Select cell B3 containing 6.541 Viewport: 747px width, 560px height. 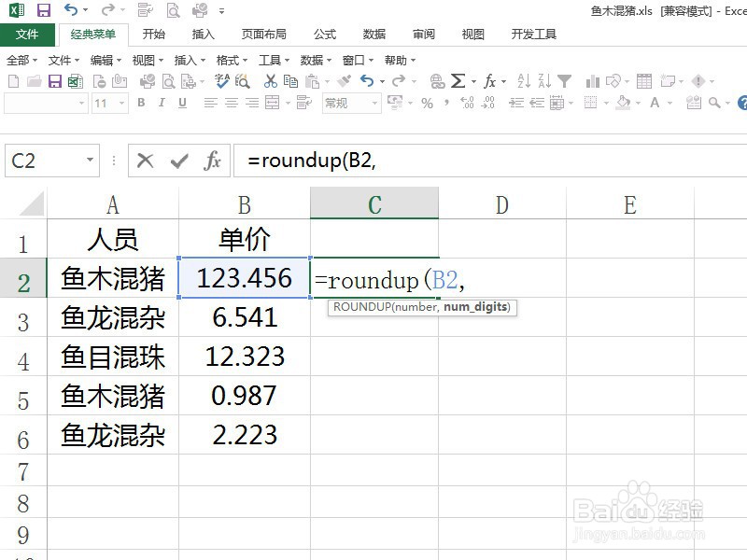point(243,317)
